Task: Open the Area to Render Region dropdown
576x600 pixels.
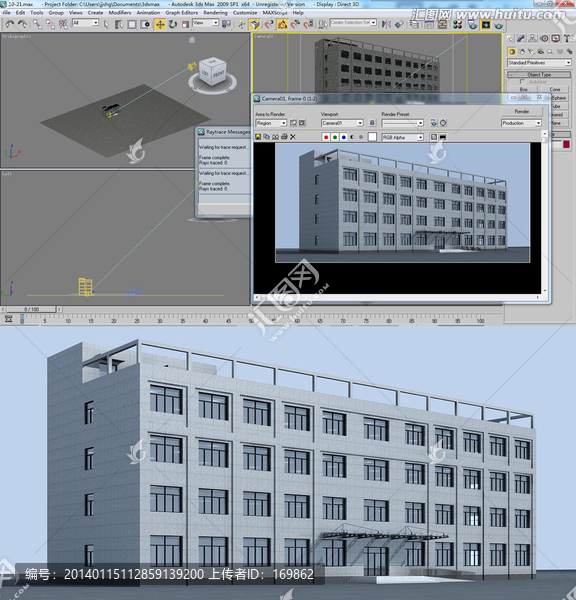Action: point(271,123)
